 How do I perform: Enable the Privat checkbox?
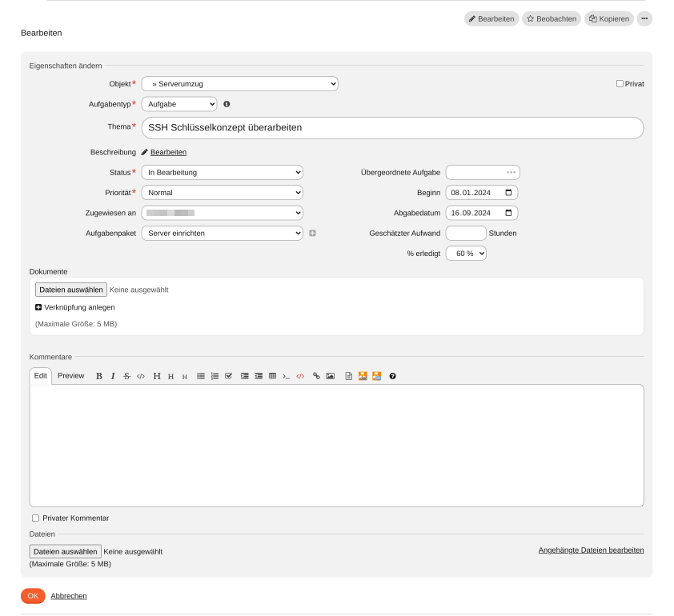(x=619, y=83)
